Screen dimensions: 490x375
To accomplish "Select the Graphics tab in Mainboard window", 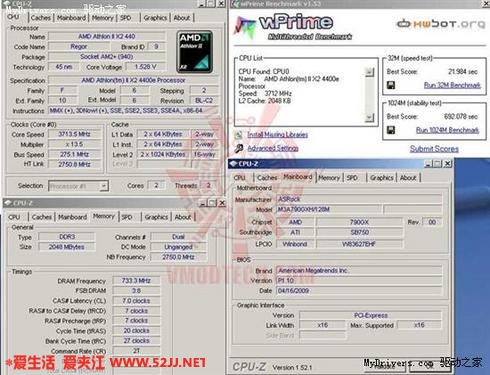I will (x=381, y=178).
